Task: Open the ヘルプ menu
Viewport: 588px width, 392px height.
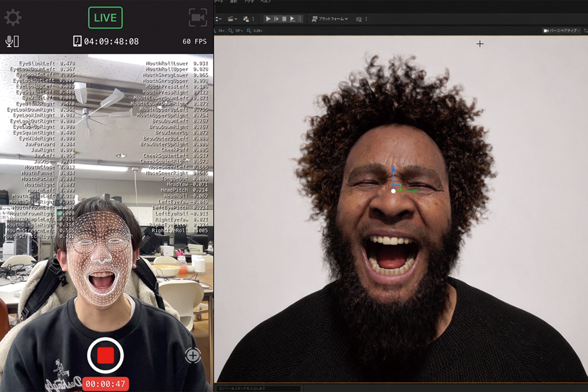Action: point(265,2)
